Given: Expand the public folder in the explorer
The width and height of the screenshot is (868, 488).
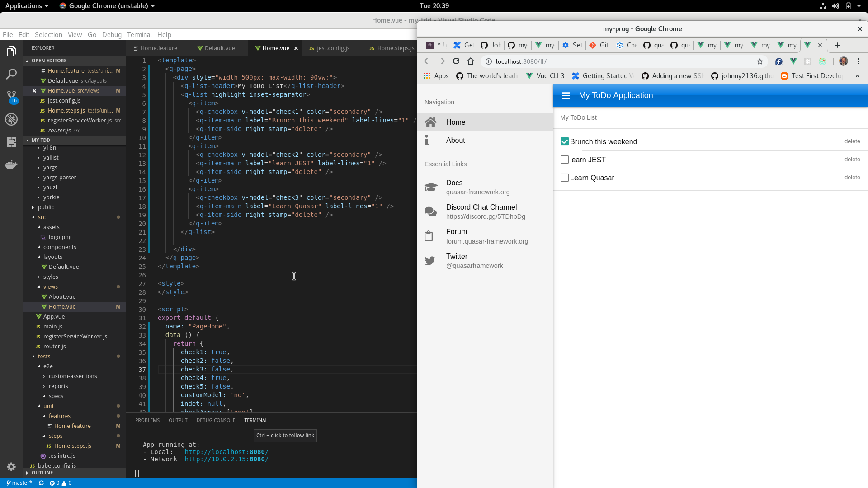Looking at the screenshot, I should [46, 207].
